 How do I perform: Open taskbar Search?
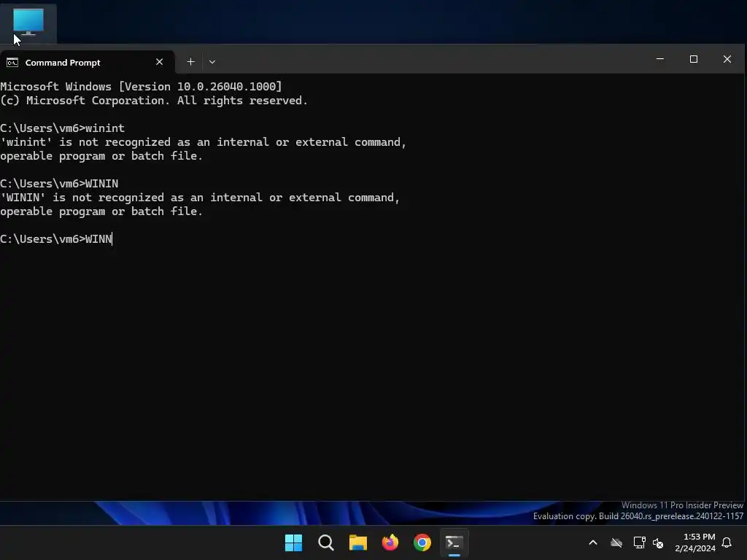[326, 542]
